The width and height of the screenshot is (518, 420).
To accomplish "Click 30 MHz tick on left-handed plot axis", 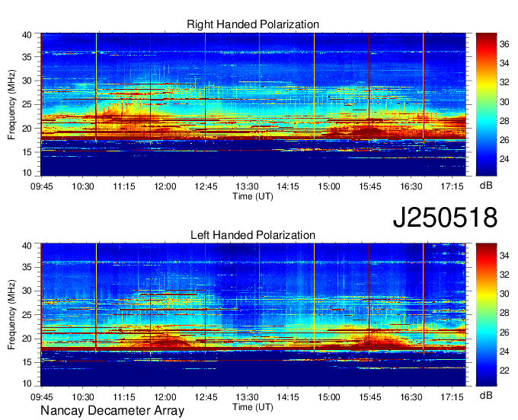I will [x=27, y=291].
